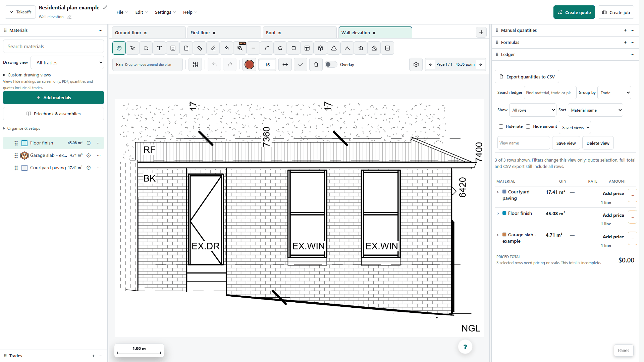Open the BETA shape search tool
Image resolution: width=644 pixels, height=362 pixels.
pyautogui.click(x=240, y=48)
